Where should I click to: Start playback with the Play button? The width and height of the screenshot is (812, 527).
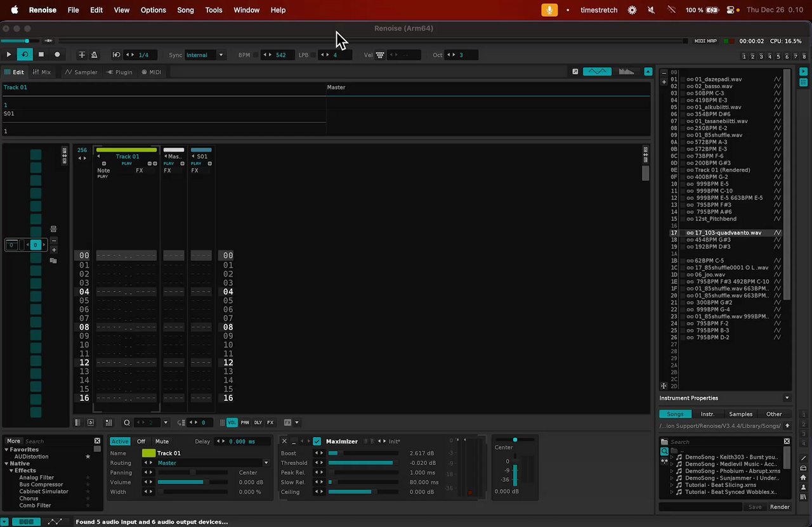click(x=9, y=55)
